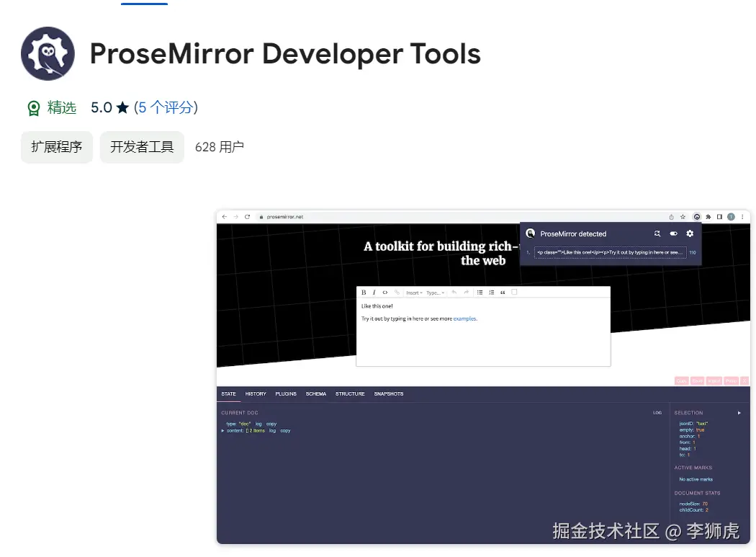
Task: Click log on the content row
Action: point(272,431)
